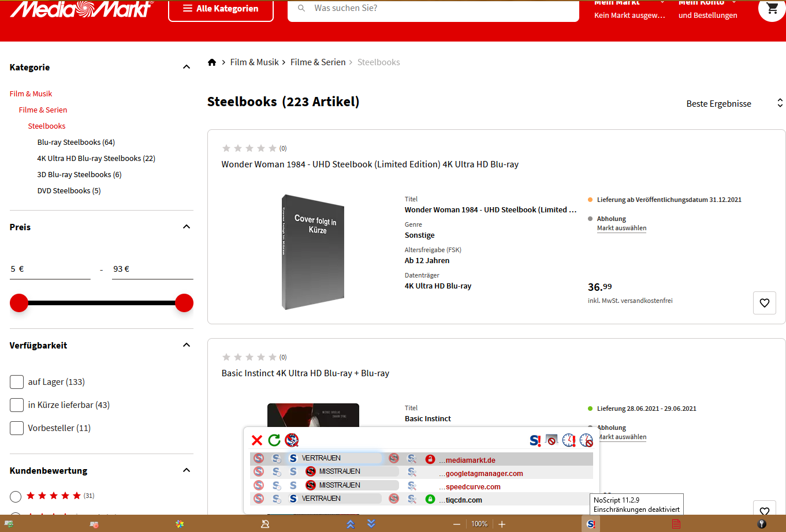Click the green lock icon beside tiqcdn.com
The width and height of the screenshot is (786, 532).
click(430, 499)
